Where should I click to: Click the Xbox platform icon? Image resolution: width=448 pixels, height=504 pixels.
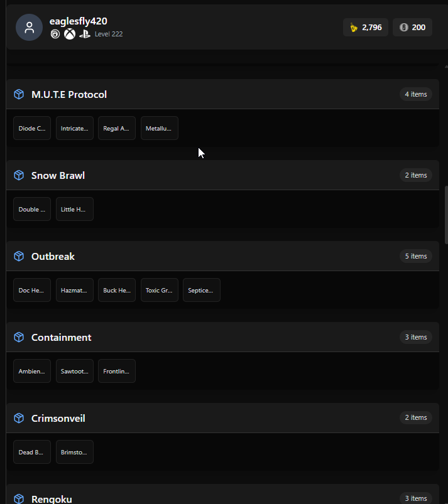[x=70, y=34]
